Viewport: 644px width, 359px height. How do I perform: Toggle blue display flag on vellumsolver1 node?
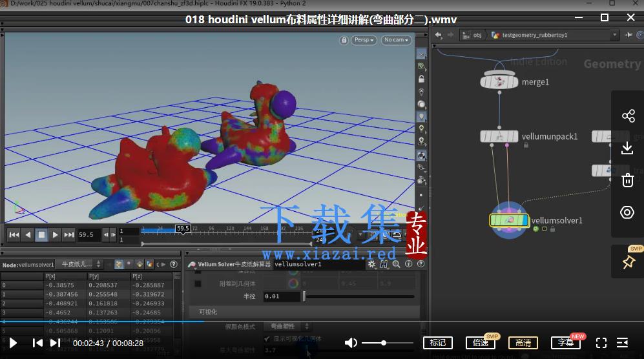click(x=524, y=221)
